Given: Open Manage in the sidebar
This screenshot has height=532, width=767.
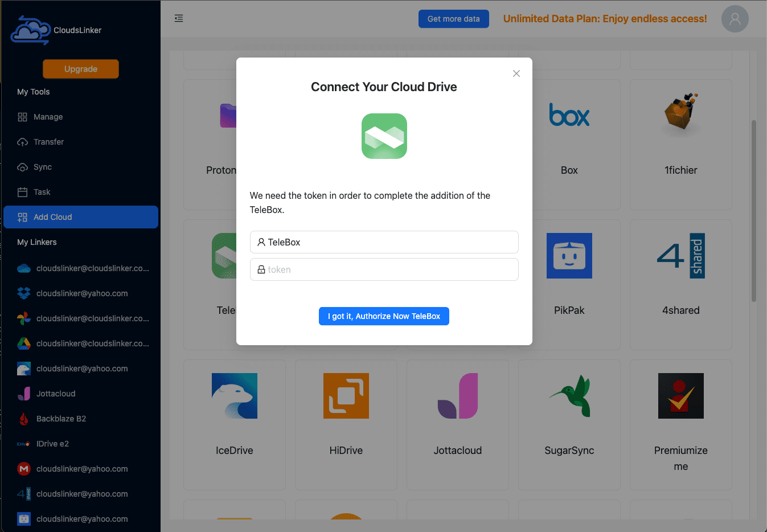Looking at the screenshot, I should pos(81,117).
